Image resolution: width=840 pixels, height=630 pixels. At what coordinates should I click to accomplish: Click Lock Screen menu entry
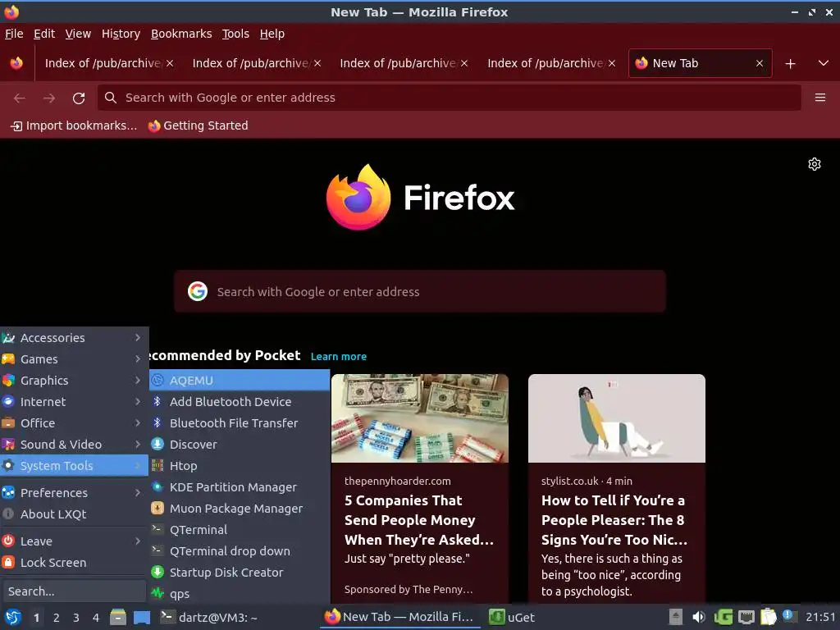click(x=74, y=563)
